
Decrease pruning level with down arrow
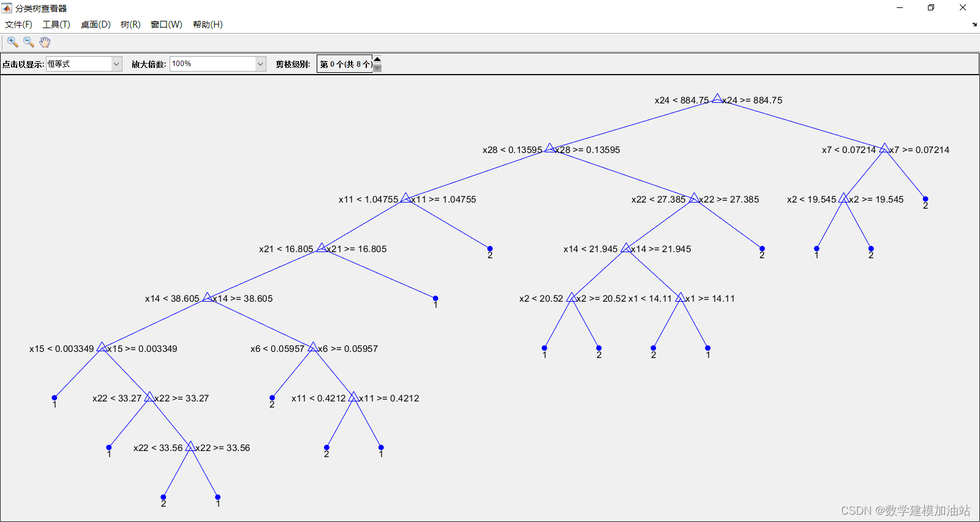tap(377, 68)
